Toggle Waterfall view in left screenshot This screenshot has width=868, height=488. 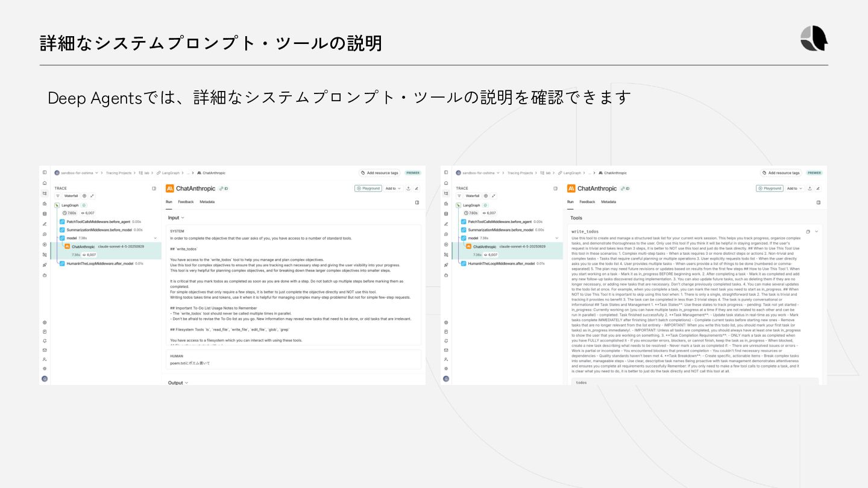71,196
